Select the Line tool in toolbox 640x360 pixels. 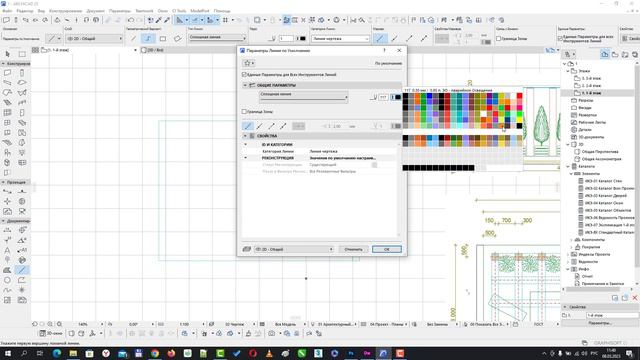pos(22,270)
